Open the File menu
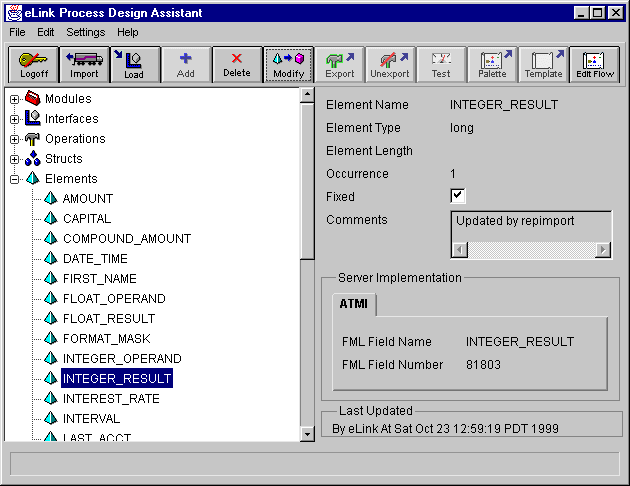Screen dimensions: 630x486 pyautogui.click(x=17, y=32)
